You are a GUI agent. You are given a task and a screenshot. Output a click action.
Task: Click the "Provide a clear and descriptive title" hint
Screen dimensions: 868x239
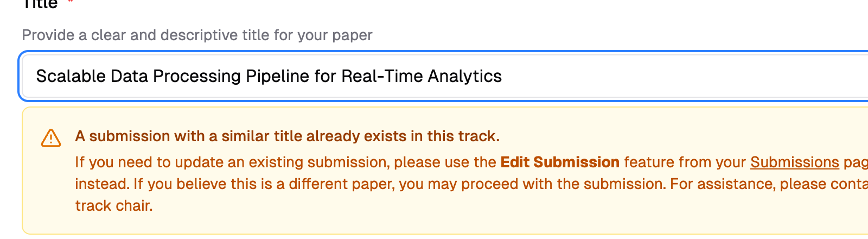(x=197, y=35)
